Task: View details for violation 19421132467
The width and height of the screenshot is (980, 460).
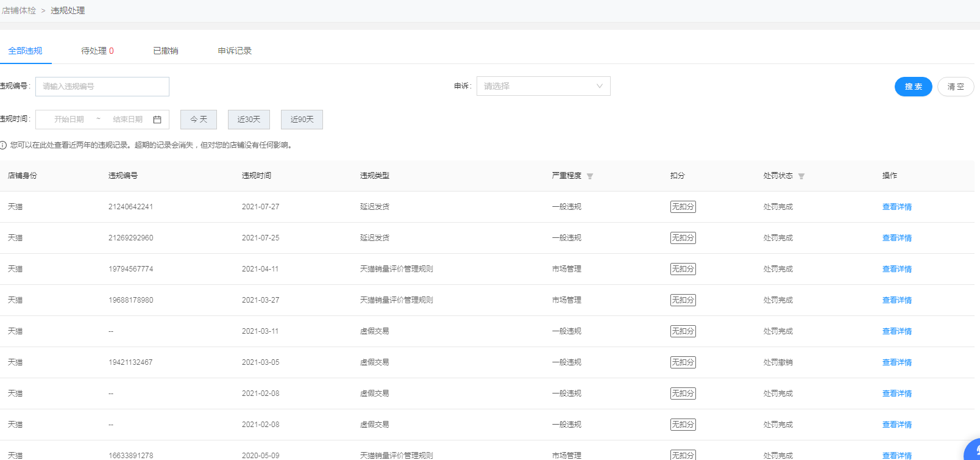Action: (897, 362)
